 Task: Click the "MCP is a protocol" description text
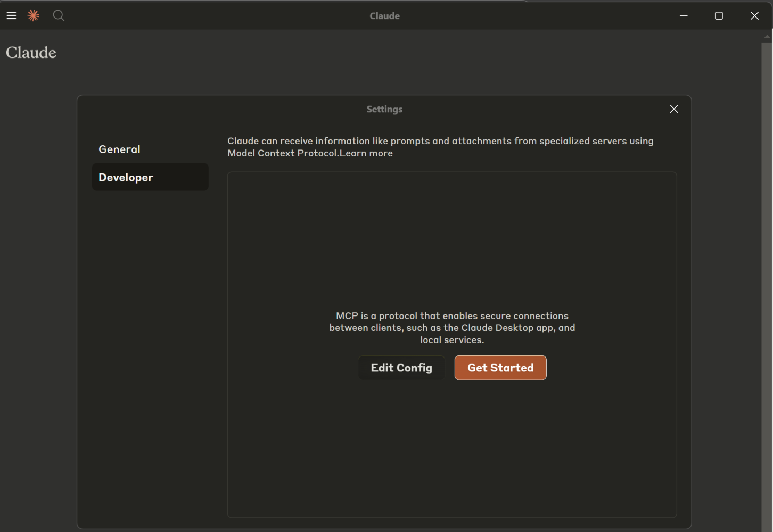click(452, 328)
